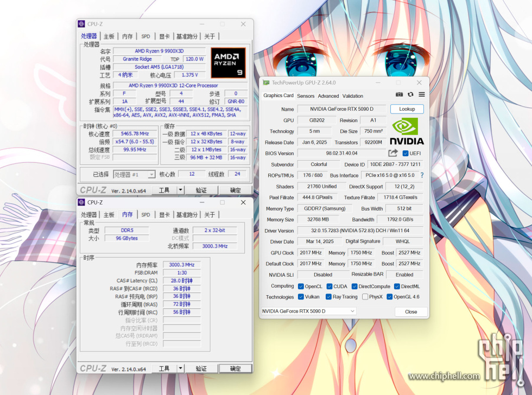The width and height of the screenshot is (532, 395).
Task: Click the AMD Ryzen 9 logo
Action: 228,63
